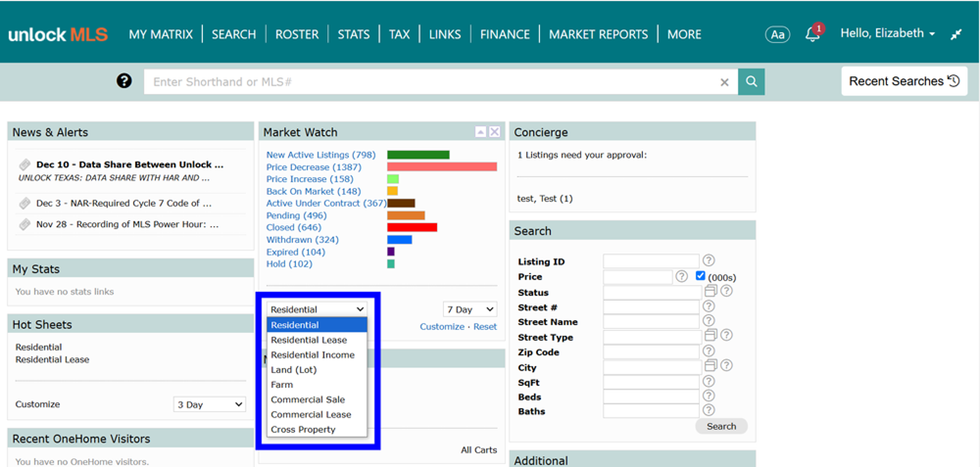Click the tag icon beside Dec 3 news
980x467 pixels.
(x=24, y=203)
